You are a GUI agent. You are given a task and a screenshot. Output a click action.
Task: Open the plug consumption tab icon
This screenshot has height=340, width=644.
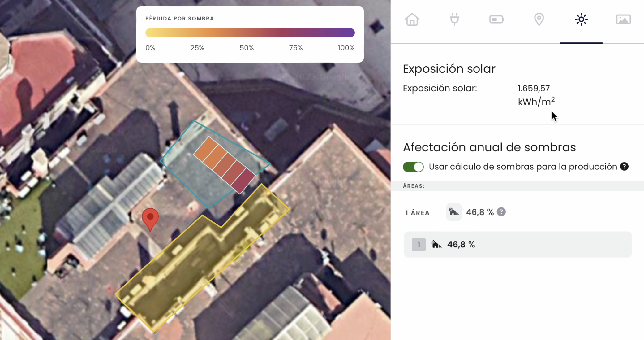coord(454,20)
